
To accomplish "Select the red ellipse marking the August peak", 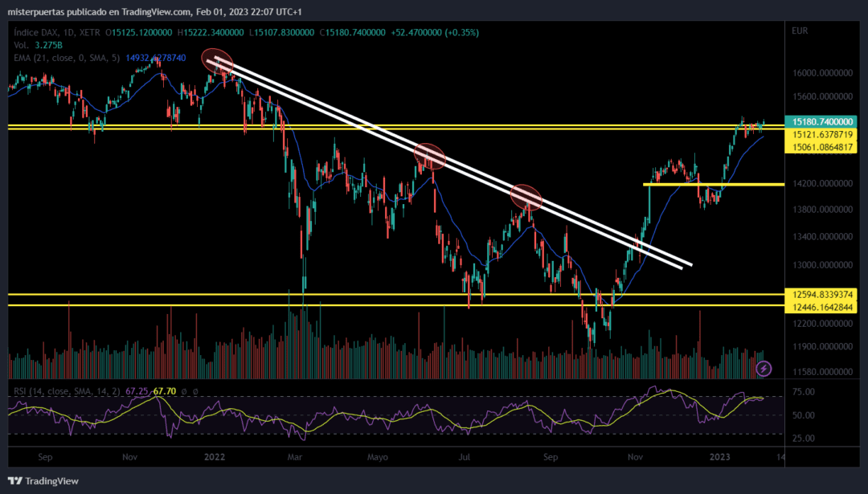I will [x=526, y=197].
